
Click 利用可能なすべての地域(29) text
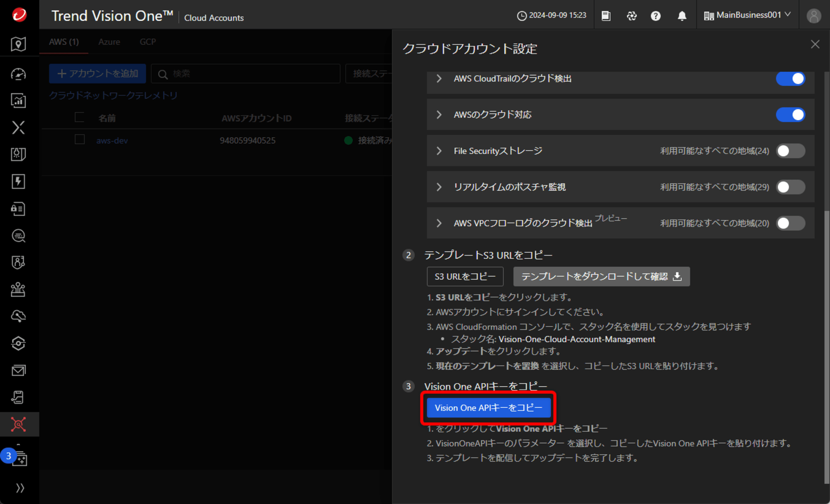tap(715, 187)
